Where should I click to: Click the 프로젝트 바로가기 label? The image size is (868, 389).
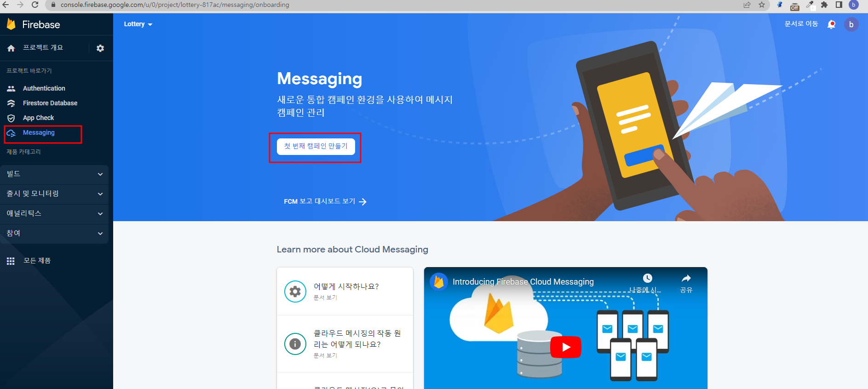(29, 71)
